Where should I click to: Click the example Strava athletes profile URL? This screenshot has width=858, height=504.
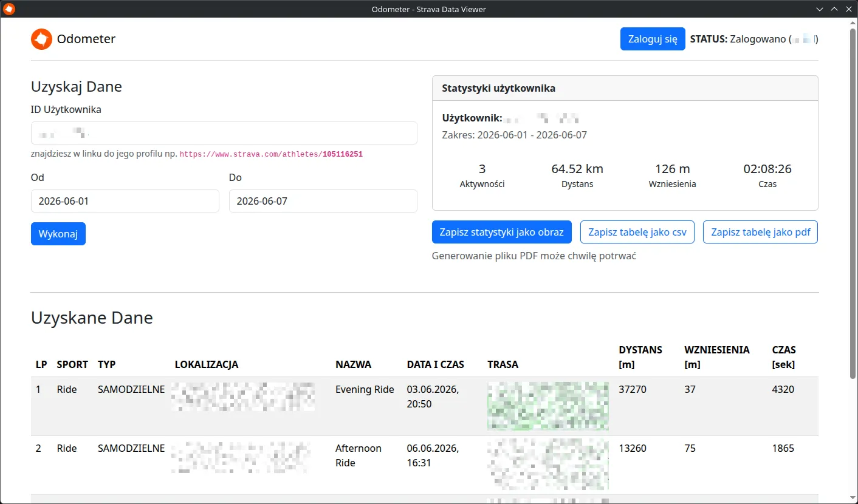click(x=271, y=154)
